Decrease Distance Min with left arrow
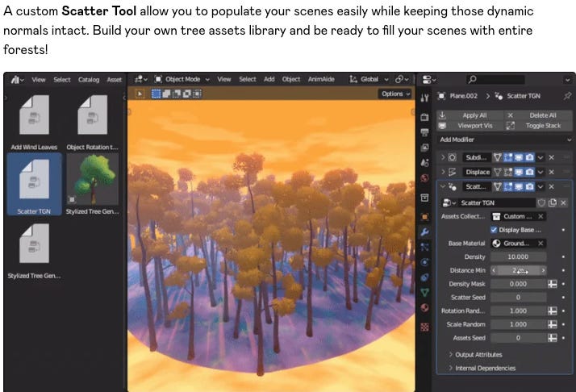This screenshot has width=576, height=392. pos(494,270)
